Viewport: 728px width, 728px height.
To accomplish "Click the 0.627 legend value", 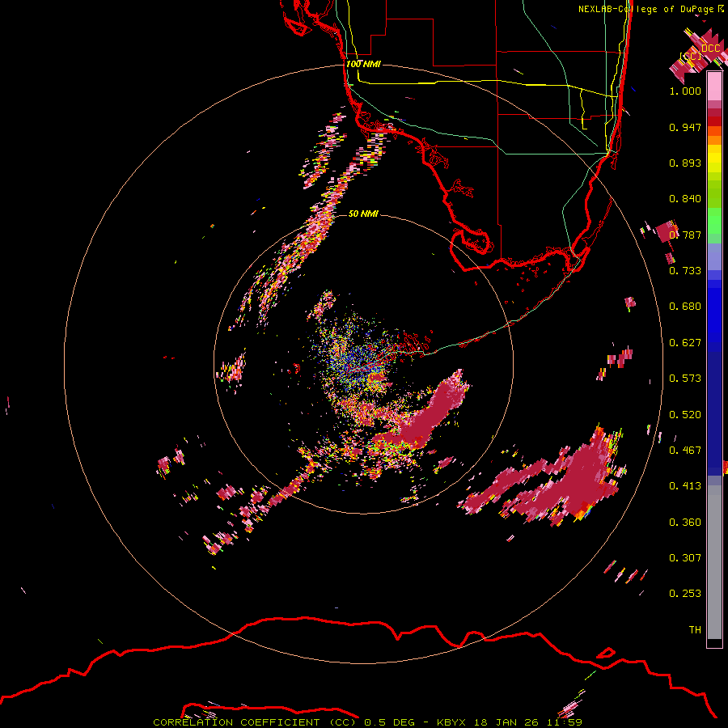I will pos(685,343).
